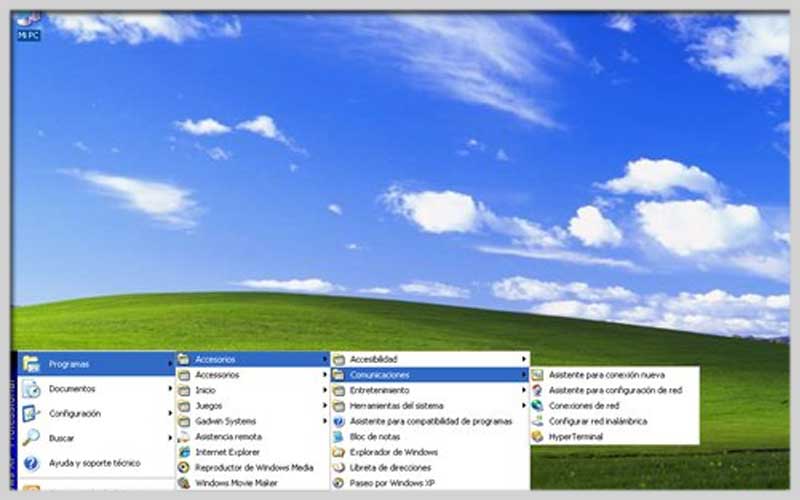Expand the Accesibilidad submenu arrow

tap(523, 359)
